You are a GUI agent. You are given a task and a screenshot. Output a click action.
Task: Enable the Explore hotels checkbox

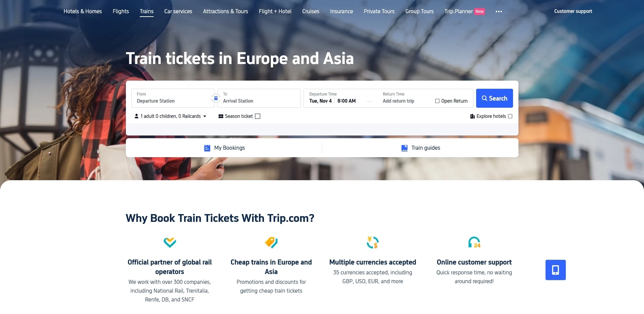click(x=510, y=116)
